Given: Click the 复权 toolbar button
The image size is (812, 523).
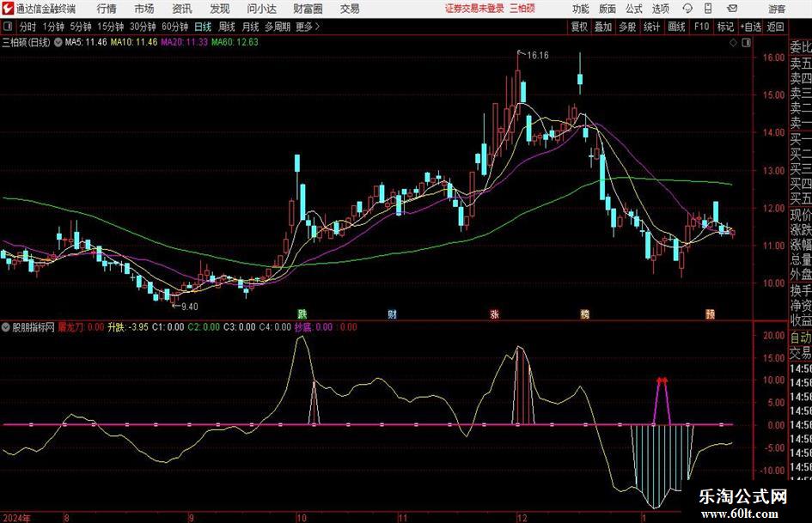Looking at the screenshot, I should pyautogui.click(x=579, y=27).
